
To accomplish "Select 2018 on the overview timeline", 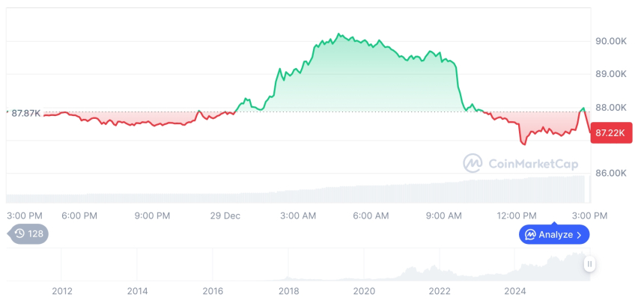I will pos(289,290).
